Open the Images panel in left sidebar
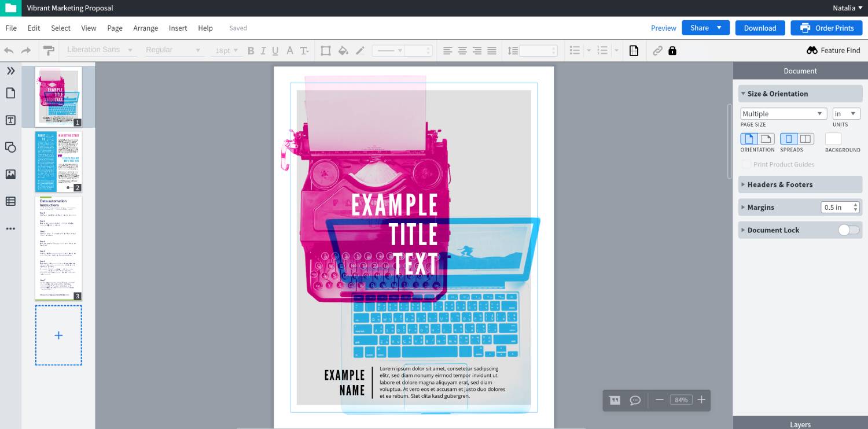Screen dimensions: 868x429 tap(10, 174)
